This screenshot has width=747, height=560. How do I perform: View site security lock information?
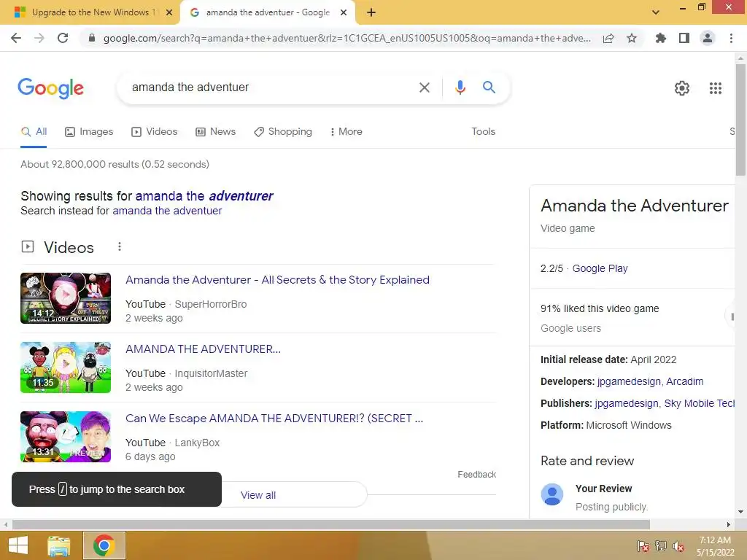click(x=92, y=38)
